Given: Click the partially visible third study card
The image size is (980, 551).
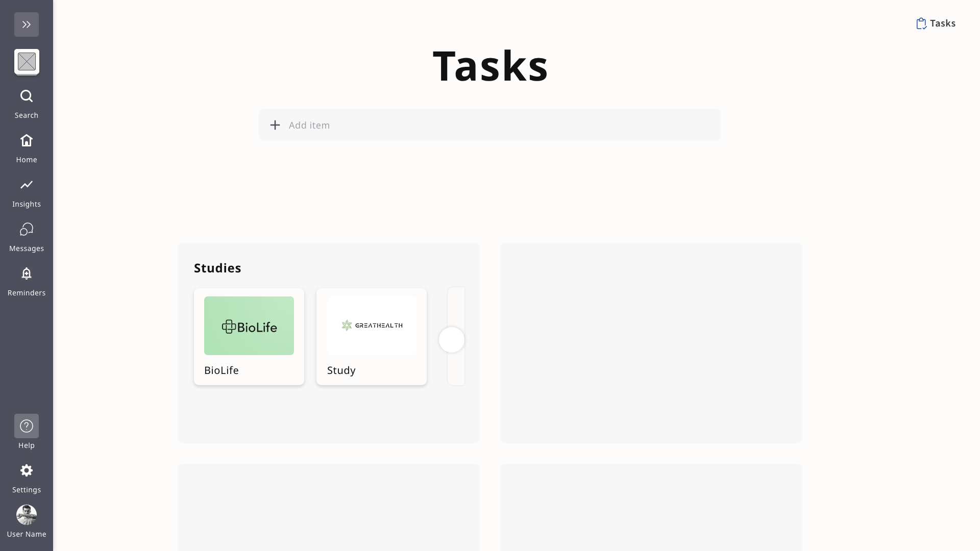Looking at the screenshot, I should [458, 306].
